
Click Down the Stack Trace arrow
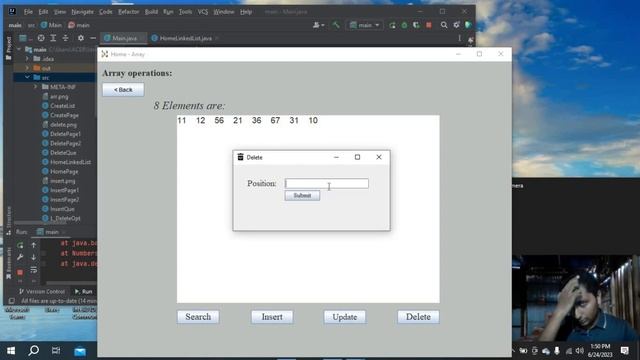click(34, 257)
